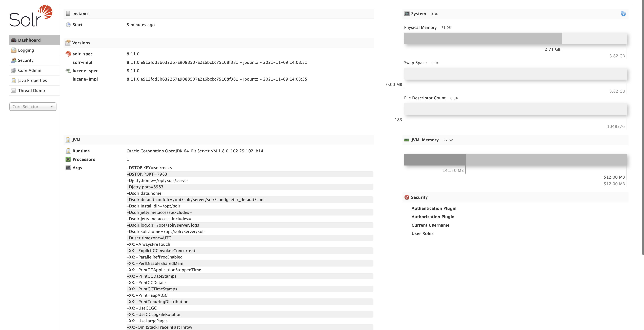This screenshot has height=330, width=644.
Task: Click the lucene-spec icon
Action: click(x=68, y=71)
